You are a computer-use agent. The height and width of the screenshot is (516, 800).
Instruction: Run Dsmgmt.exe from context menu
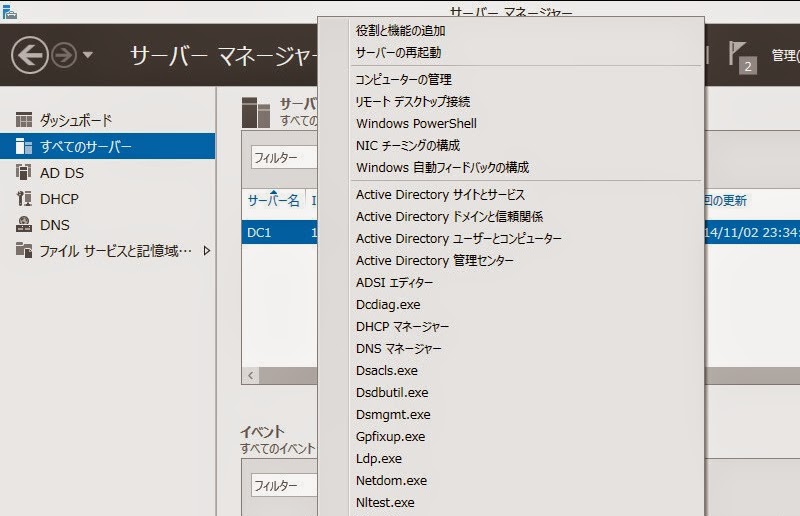point(393,414)
